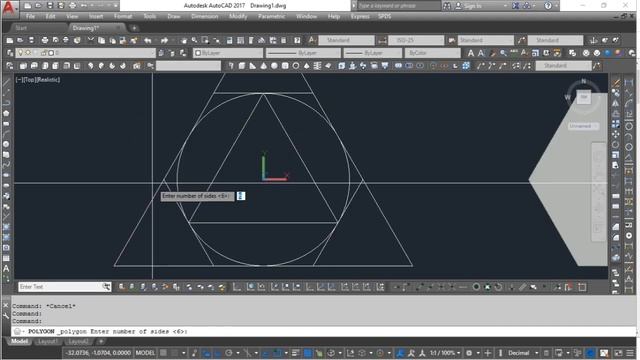The width and height of the screenshot is (640, 360).
Task: Click the Multiline Text 'A' icon in text toolbar
Action: point(471,53)
